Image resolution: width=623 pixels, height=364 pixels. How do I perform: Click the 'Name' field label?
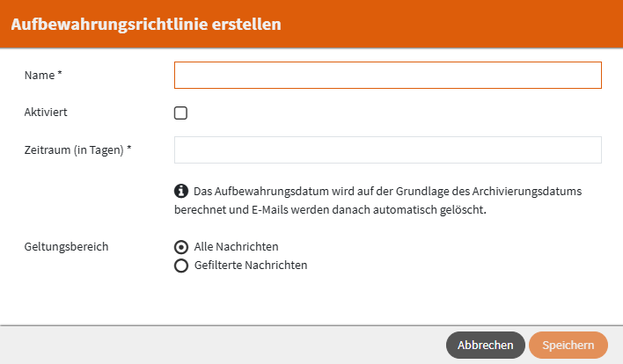(x=40, y=76)
